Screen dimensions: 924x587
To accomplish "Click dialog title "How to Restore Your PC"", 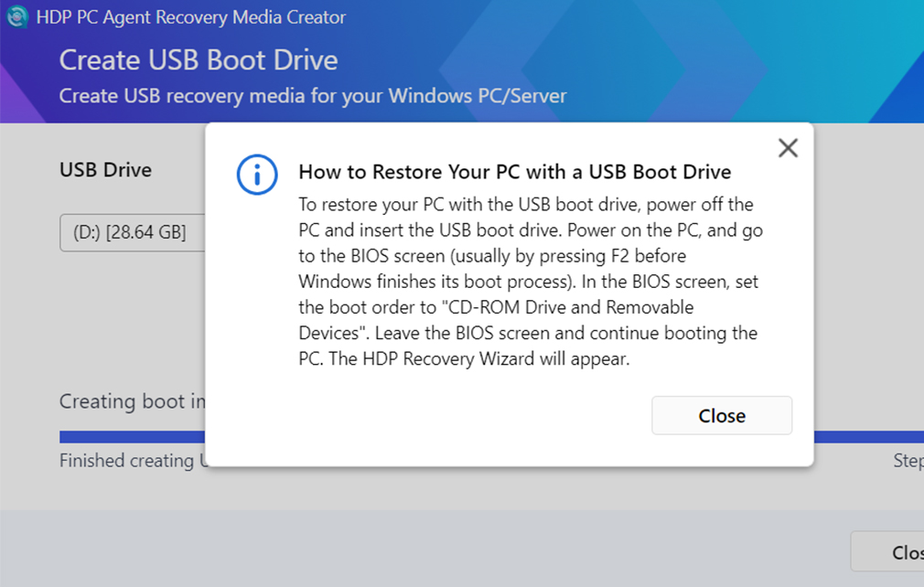I will pos(514,172).
